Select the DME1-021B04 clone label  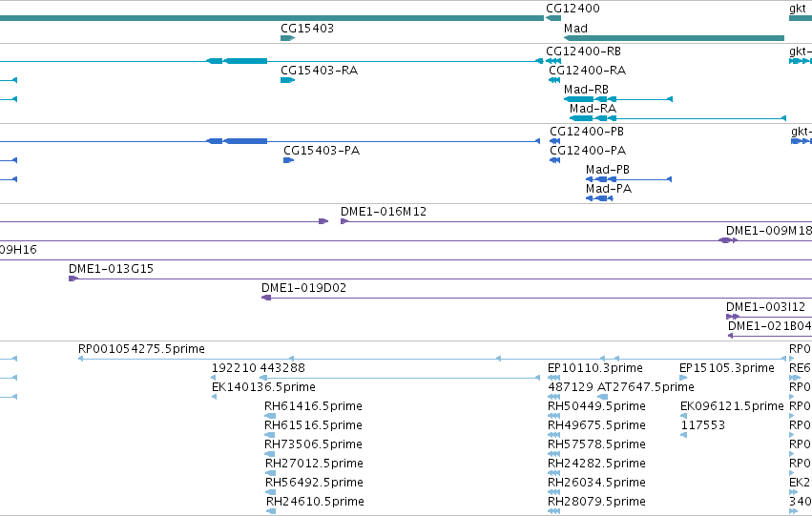769,326
